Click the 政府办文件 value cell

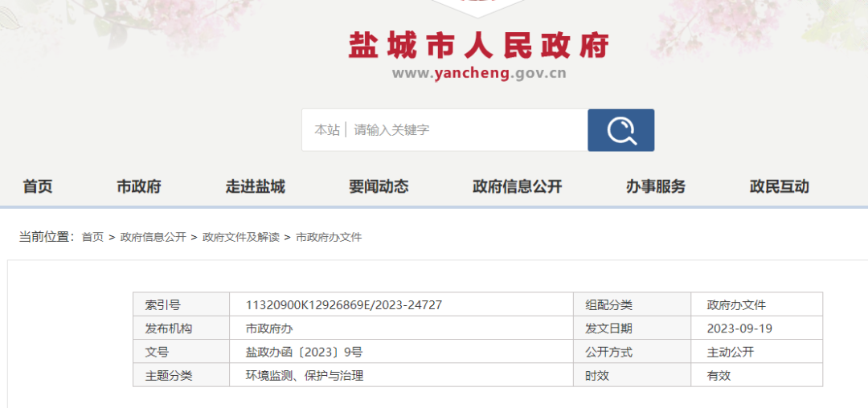pos(757,304)
